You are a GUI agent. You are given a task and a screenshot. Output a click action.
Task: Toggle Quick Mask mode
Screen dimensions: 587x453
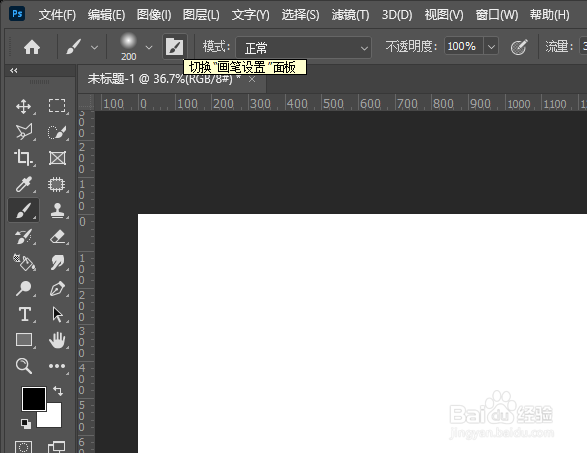point(24,447)
